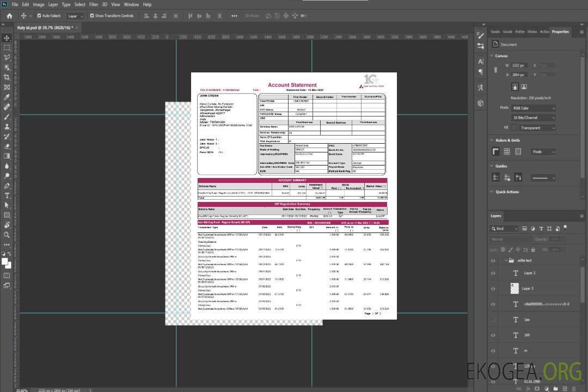Image resolution: width=588 pixels, height=392 pixels.
Task: Click the delete layer trash icon
Action: (574, 389)
